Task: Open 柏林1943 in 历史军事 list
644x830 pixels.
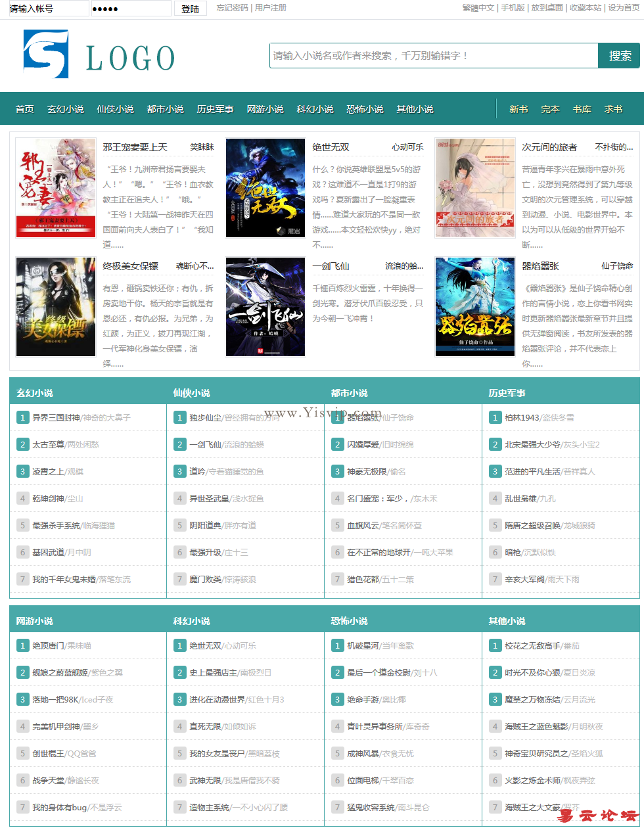Action: [x=522, y=418]
